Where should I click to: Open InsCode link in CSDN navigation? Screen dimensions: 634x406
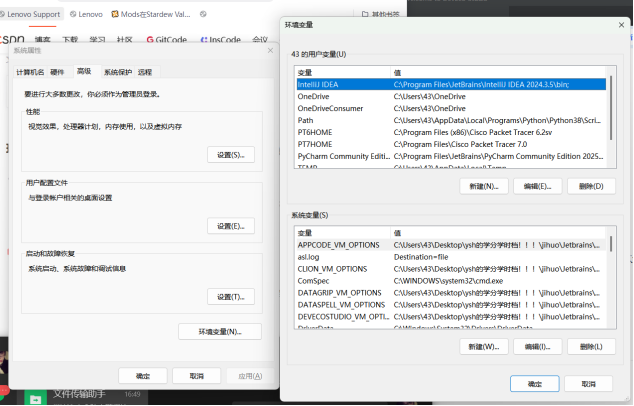(221, 40)
